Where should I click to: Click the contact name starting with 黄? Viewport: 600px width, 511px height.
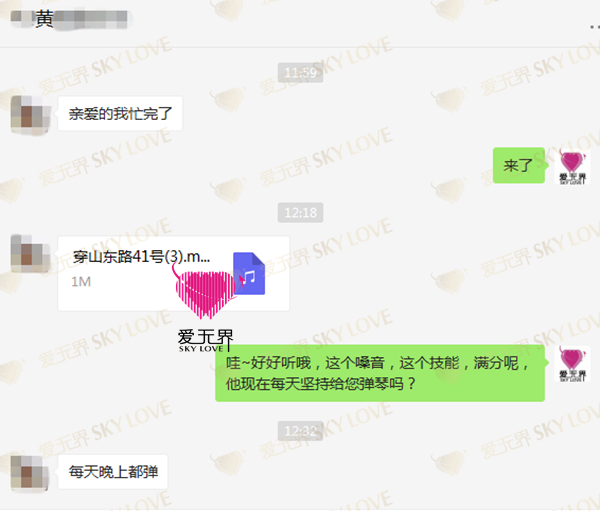coord(69,19)
